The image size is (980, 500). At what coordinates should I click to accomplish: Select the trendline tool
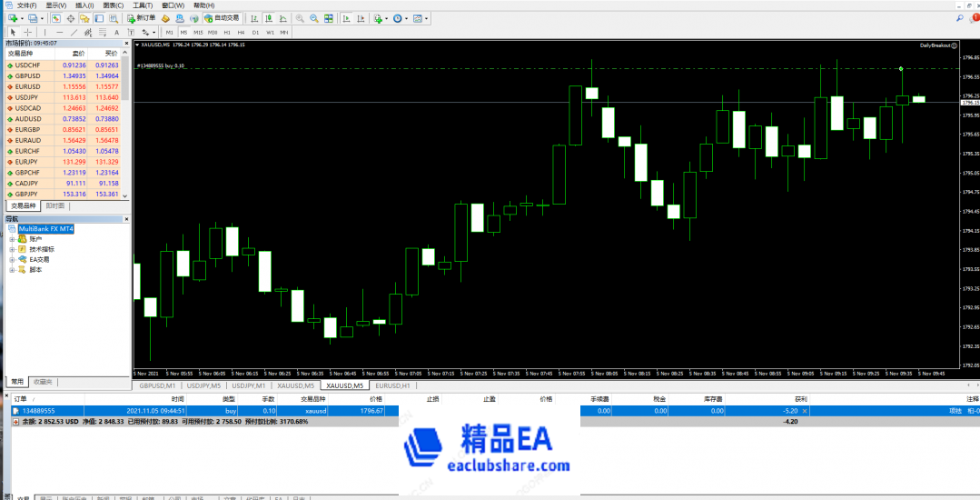pos(74,32)
